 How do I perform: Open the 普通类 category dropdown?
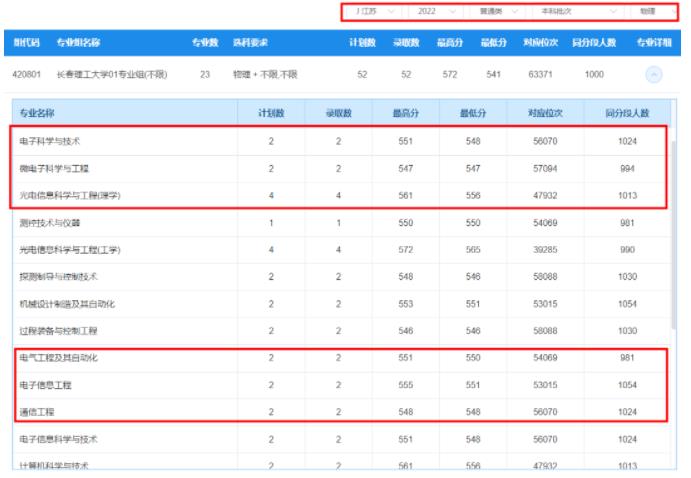click(499, 11)
